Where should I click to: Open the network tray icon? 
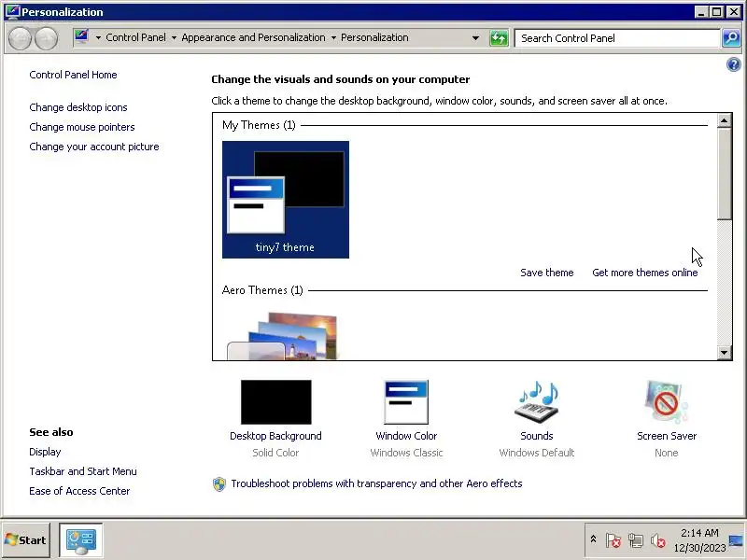pyautogui.click(x=636, y=540)
